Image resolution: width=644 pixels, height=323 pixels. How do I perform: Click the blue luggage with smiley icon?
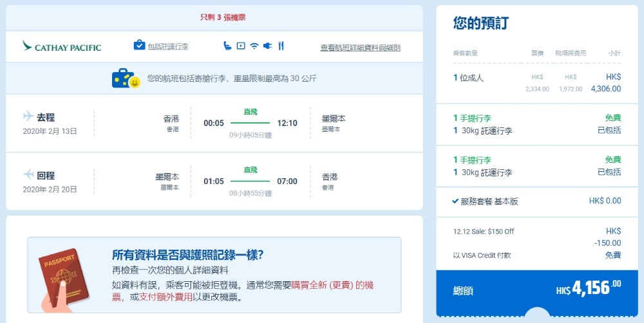click(126, 79)
